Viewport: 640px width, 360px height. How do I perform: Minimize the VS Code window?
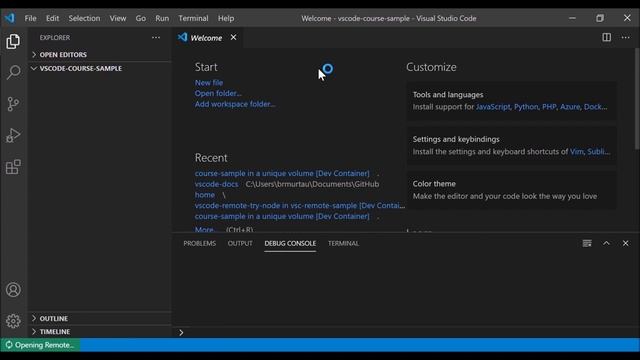[572, 18]
